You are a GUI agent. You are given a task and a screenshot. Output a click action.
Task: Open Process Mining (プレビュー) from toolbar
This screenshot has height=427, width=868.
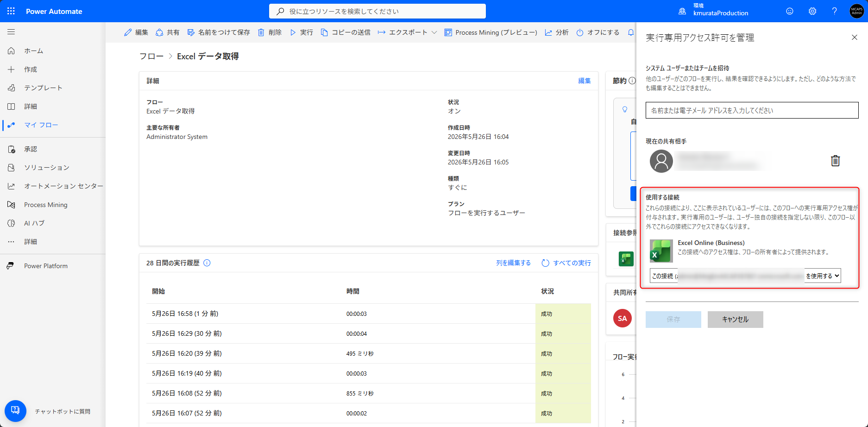point(491,32)
